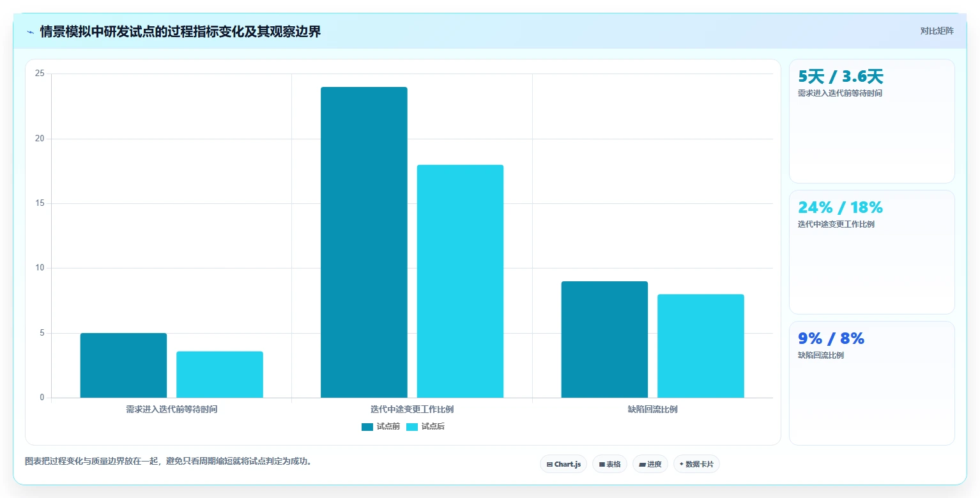The image size is (980, 498).
Task: Click the dark teal 试点前 legend swatch
Action: click(x=367, y=427)
